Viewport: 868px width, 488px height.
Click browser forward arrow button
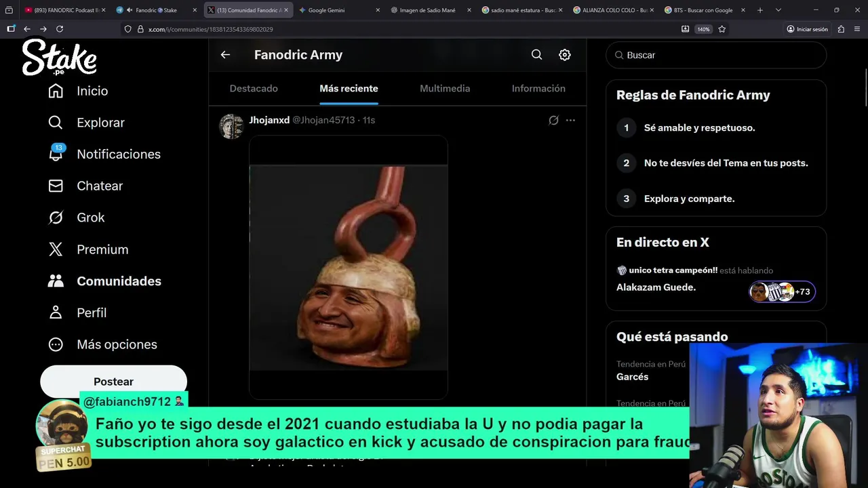[x=43, y=29]
